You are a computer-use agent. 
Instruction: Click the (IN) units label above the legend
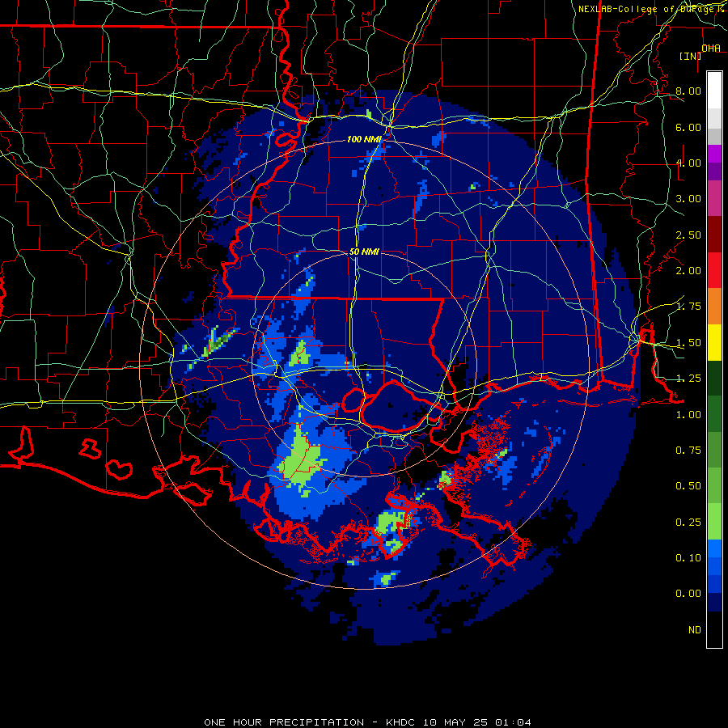690,56
